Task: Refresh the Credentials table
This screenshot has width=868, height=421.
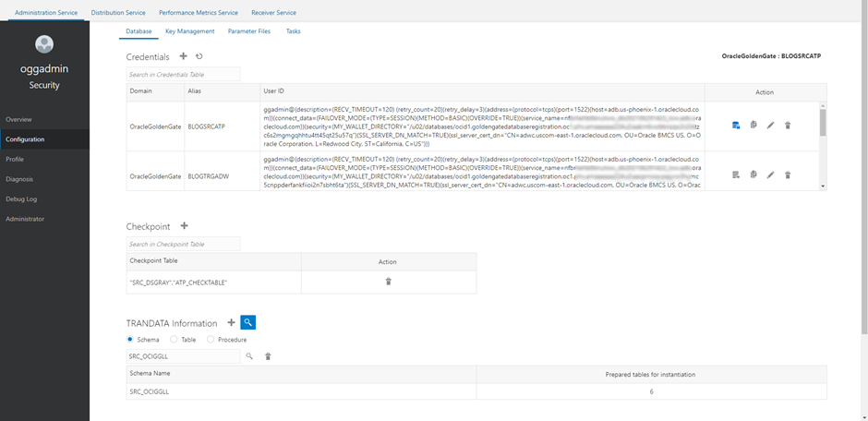Action: 199,56
